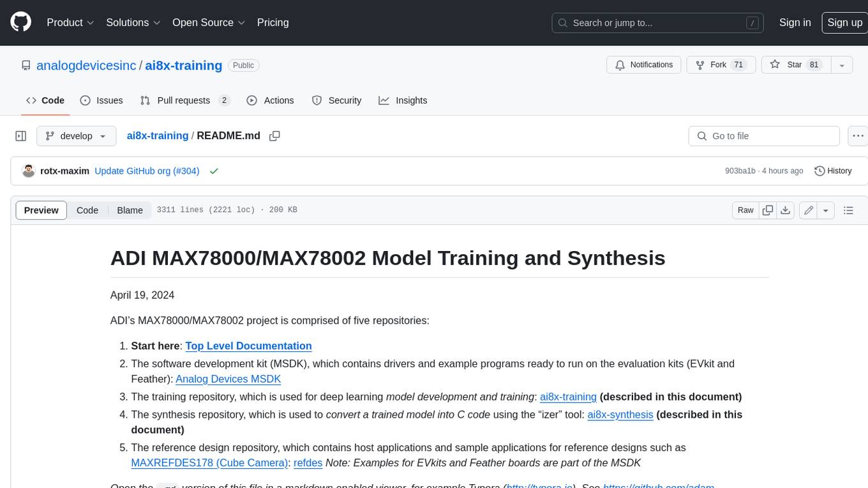Screen dimensions: 868x488
Task: Copy the README.md file path
Action: tap(274, 136)
